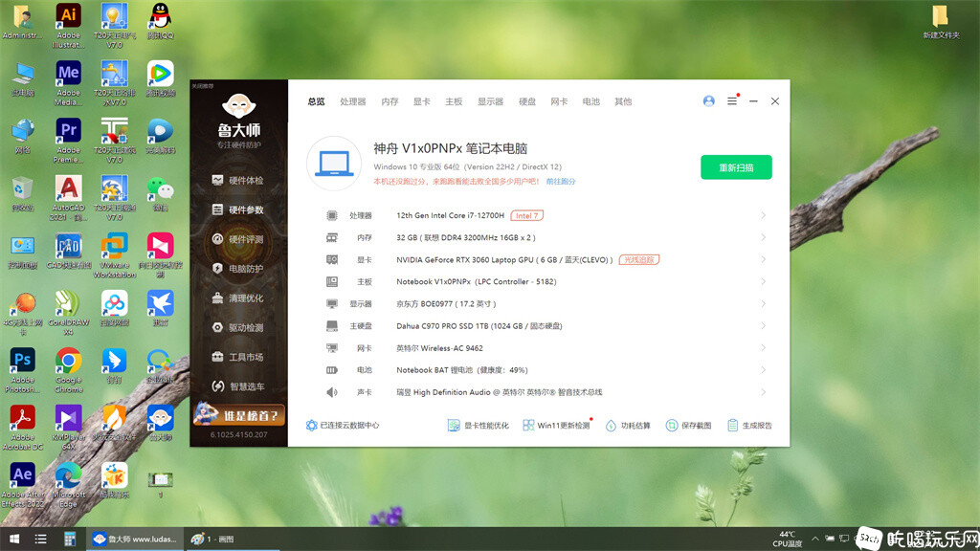Click 生成报告 to generate report
This screenshot has width=980, height=551.
point(750,426)
